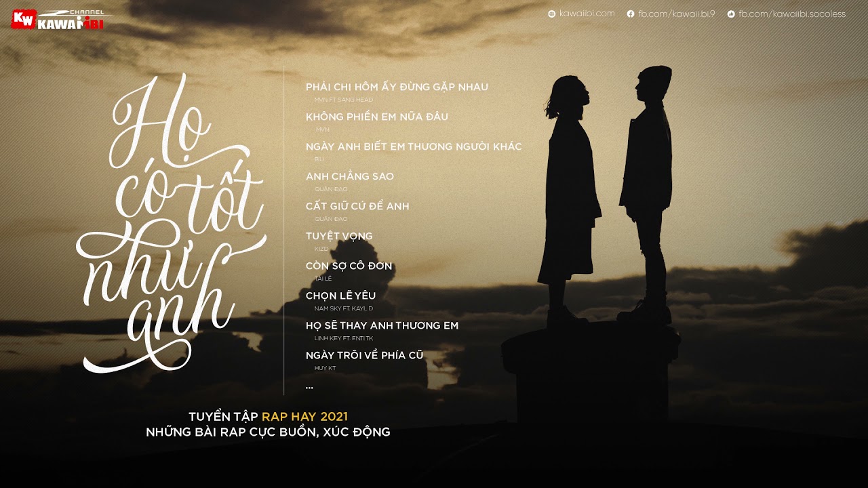Click "Những bài rap cực buồn, xúc động" line

pyautogui.click(x=268, y=432)
